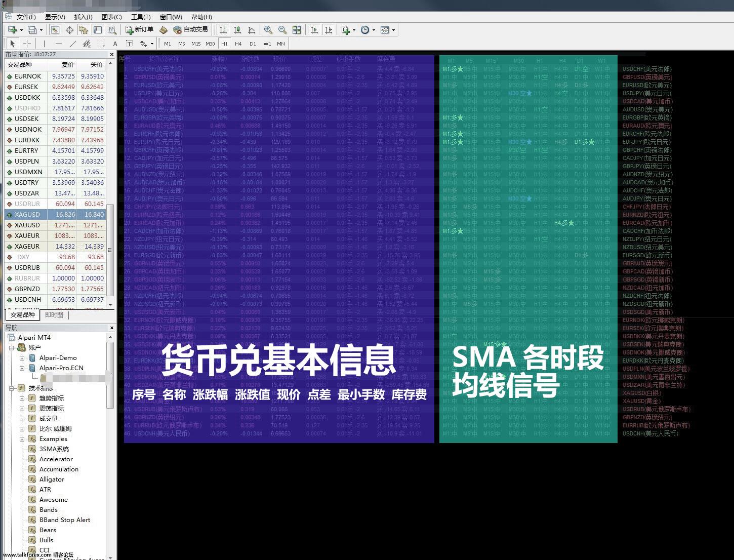Image resolution: width=734 pixels, height=560 pixels.
Task: Open MetaEditor via the book icon
Action: pos(164,30)
